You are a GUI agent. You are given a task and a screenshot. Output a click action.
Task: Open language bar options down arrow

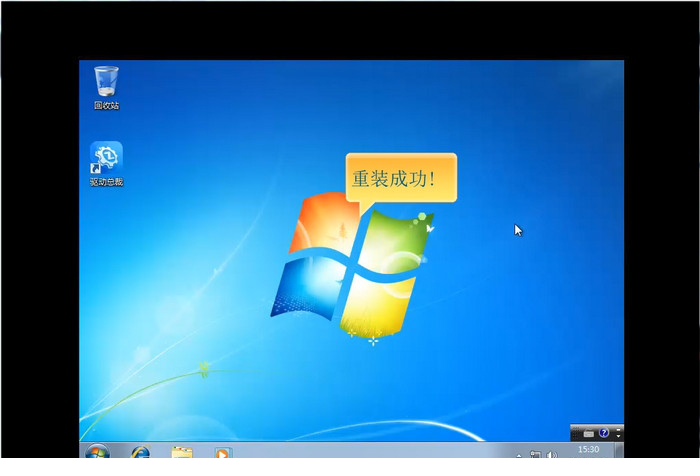[619, 436]
